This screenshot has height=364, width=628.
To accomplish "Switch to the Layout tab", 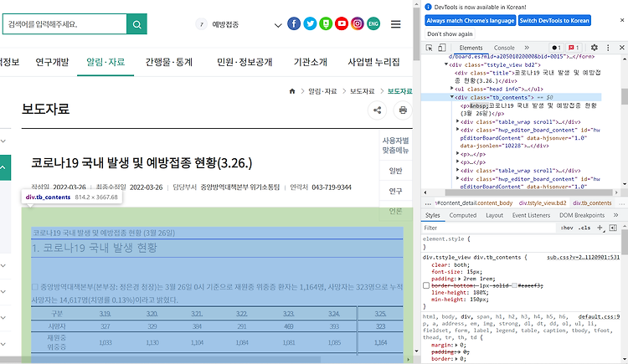I will (x=494, y=215).
